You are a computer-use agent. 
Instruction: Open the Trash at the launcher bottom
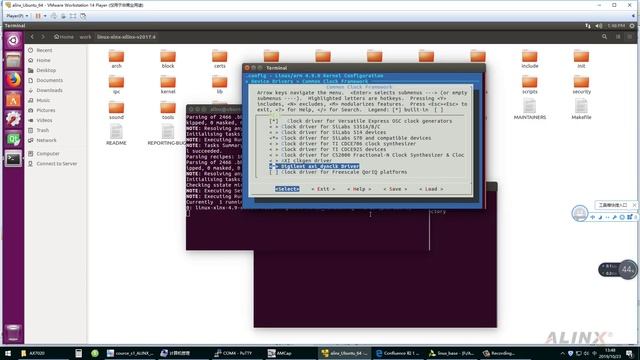click(x=13, y=333)
